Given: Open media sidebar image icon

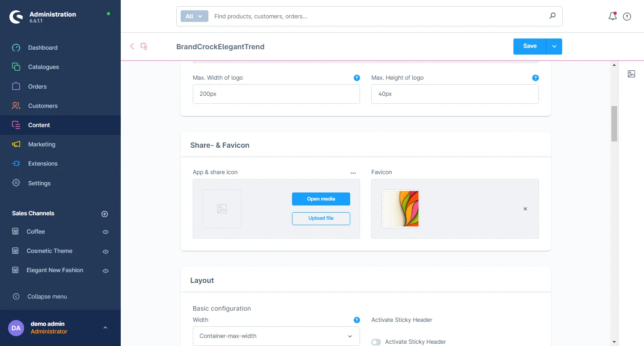Looking at the screenshot, I should [x=631, y=74].
